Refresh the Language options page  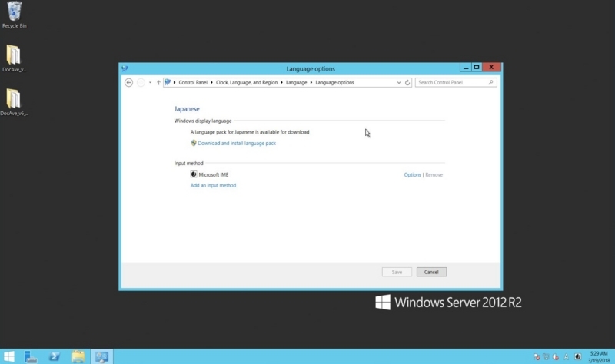point(407,83)
